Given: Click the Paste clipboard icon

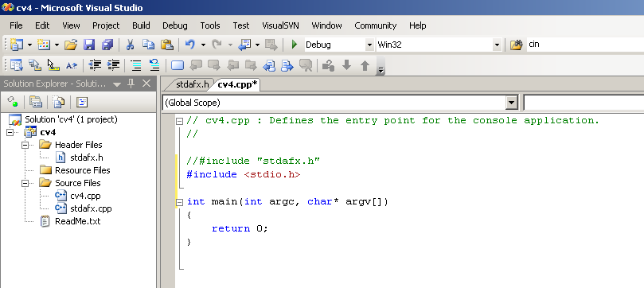Looking at the screenshot, I should [x=166, y=45].
